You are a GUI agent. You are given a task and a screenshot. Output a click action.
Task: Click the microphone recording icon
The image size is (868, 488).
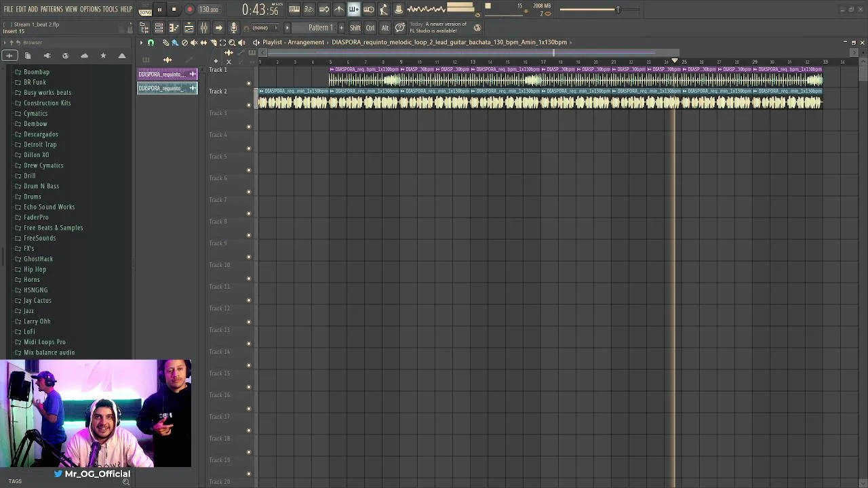[x=233, y=28]
